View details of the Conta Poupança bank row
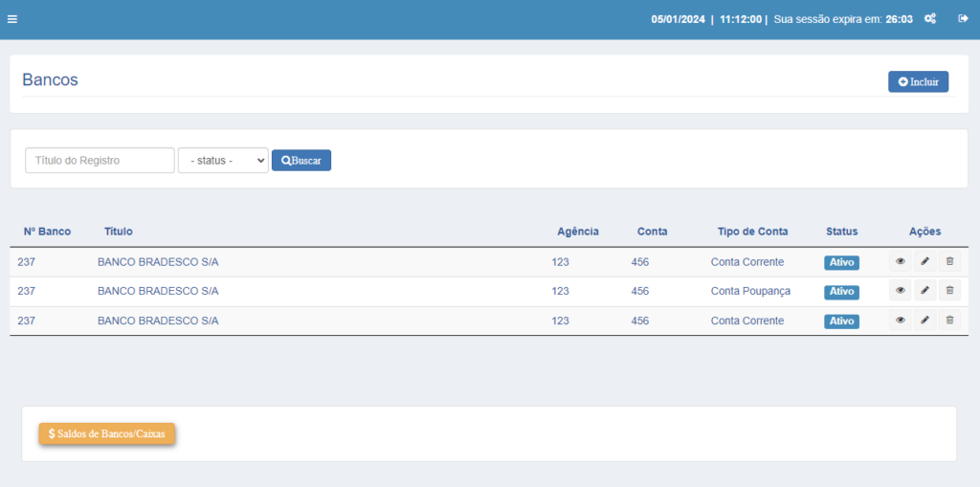980x487 pixels. point(900,290)
